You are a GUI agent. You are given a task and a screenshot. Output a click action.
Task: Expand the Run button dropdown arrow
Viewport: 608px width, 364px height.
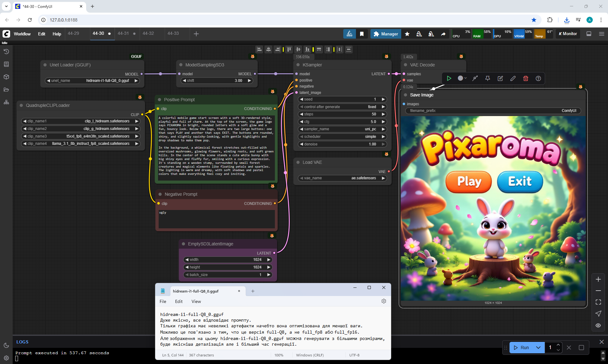click(x=538, y=348)
